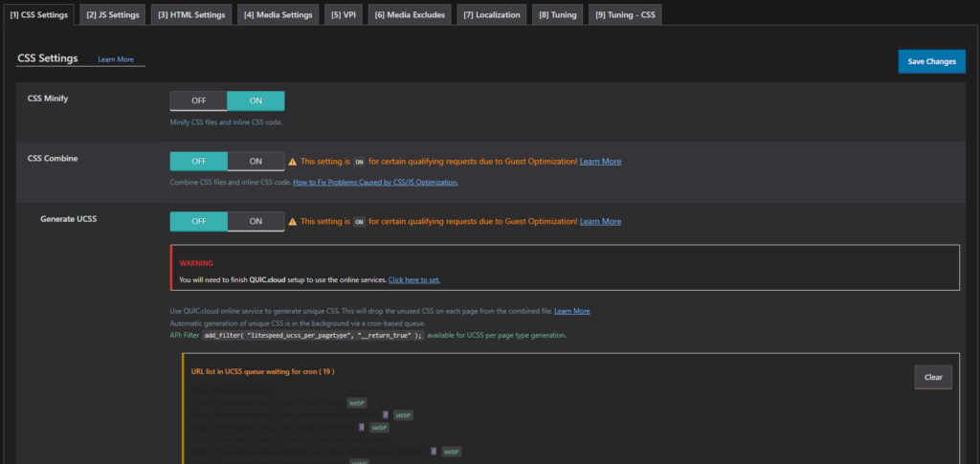
Task: Follow the 'Click here to set.' link
Action: tap(413, 279)
